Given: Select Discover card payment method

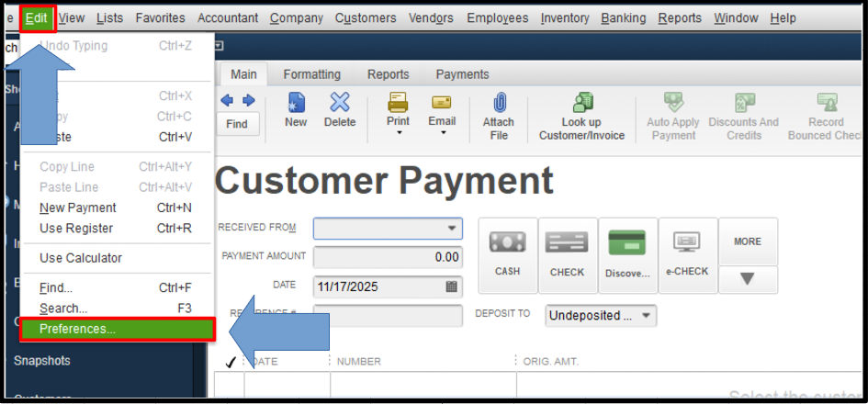Looking at the screenshot, I should (x=627, y=255).
